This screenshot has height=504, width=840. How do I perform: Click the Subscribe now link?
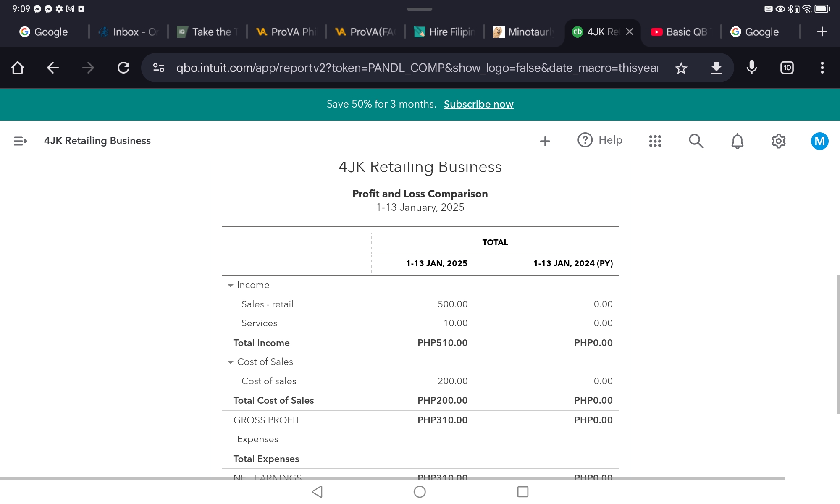(x=478, y=104)
